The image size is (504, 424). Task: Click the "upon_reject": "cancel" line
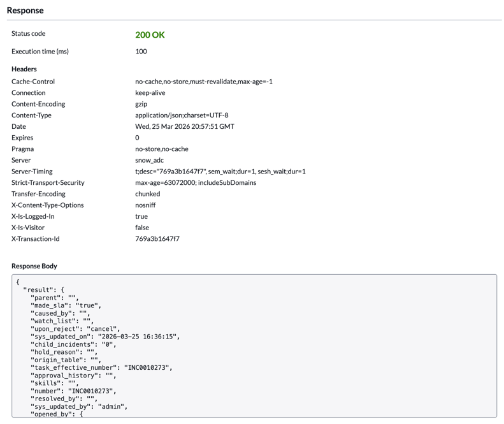(75, 329)
